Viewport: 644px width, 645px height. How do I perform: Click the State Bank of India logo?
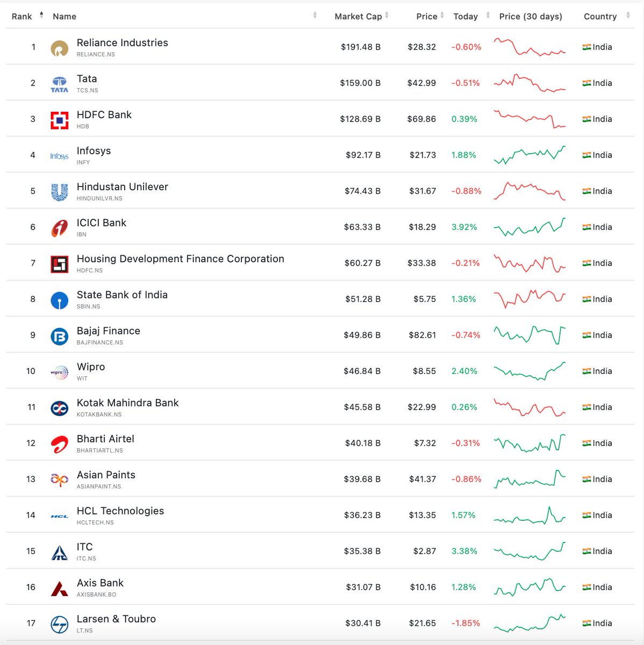click(x=59, y=300)
